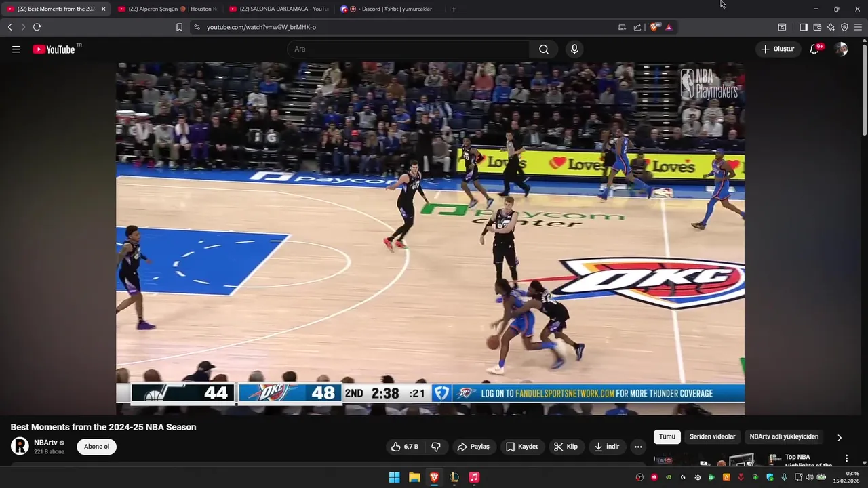868x488 pixels.
Task: Select NBArtv adlı yükleyiciden chip
Action: pos(784,436)
